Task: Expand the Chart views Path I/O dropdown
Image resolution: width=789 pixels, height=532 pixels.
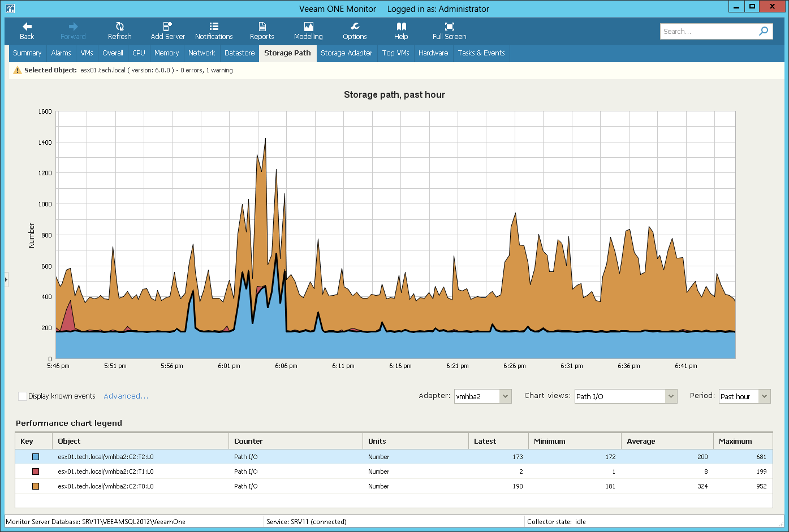Action: (671, 396)
